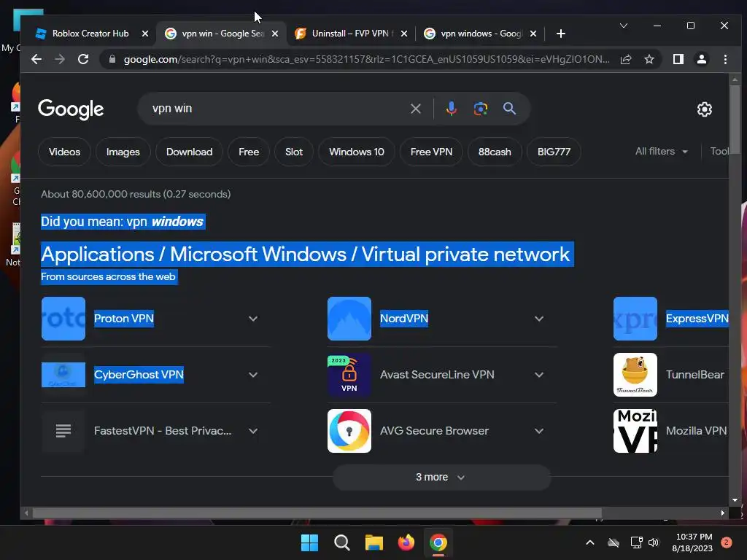Close the vpn win Google Search tab

[274, 34]
